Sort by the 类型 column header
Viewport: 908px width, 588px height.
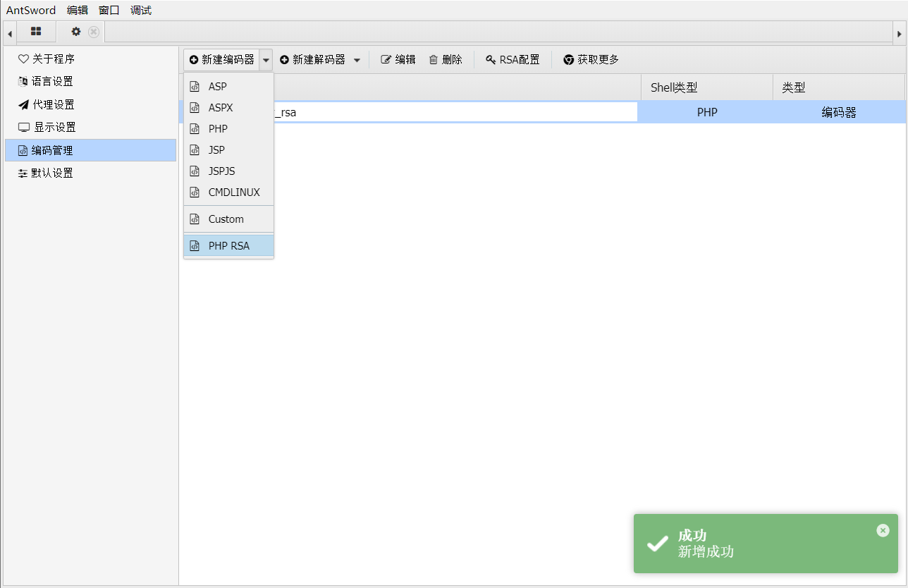tap(839, 87)
